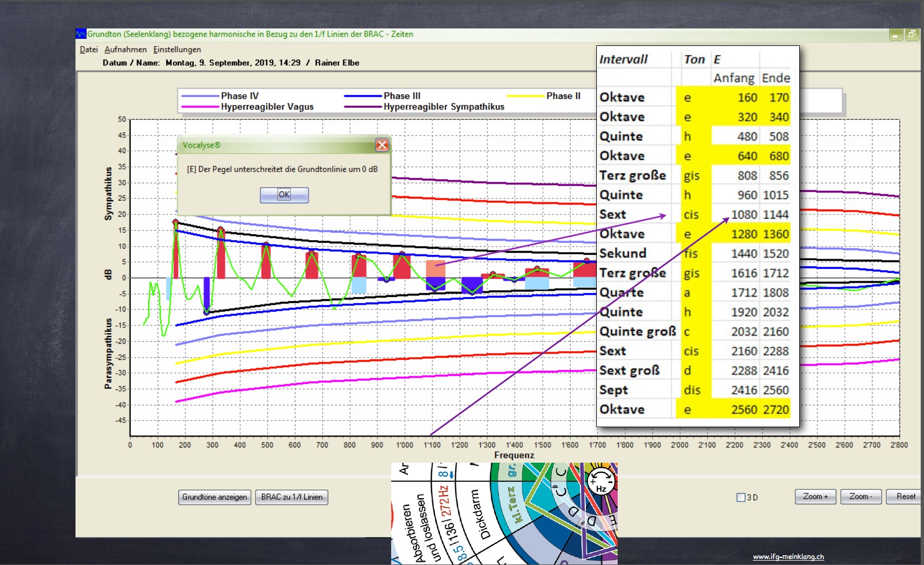Click the name 'Rainer Elbe'

click(337, 63)
